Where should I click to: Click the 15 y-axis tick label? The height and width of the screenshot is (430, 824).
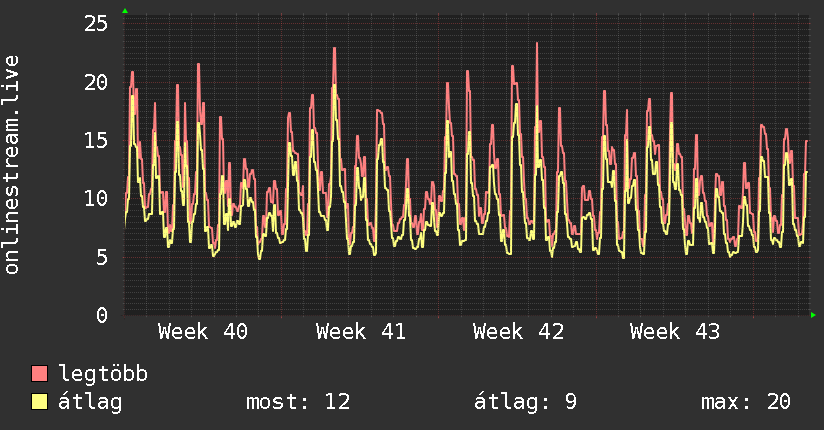[x=96, y=141]
